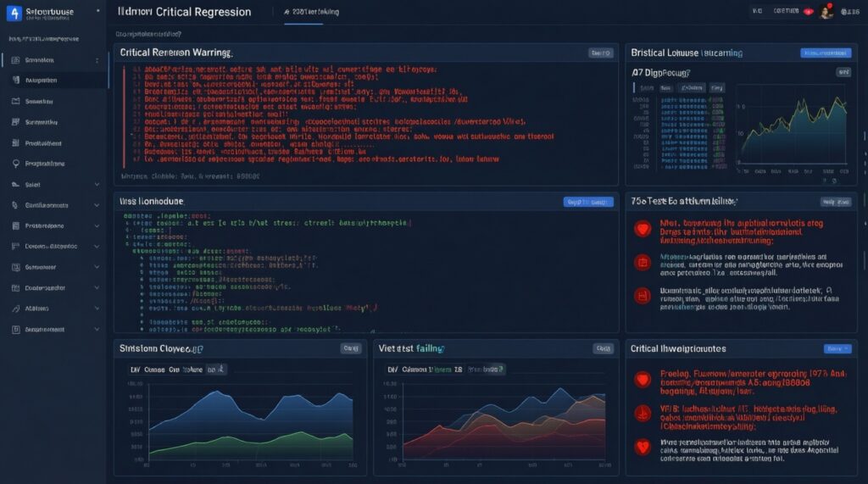Open the workspace switcher dot beside the app name
The image size is (868, 484).
tap(98, 10)
